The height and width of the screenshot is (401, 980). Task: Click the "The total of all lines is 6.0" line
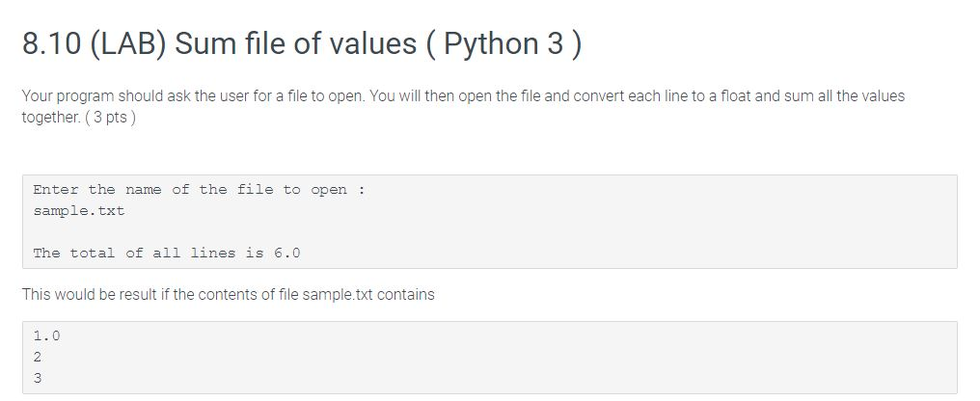pyautogui.click(x=166, y=254)
